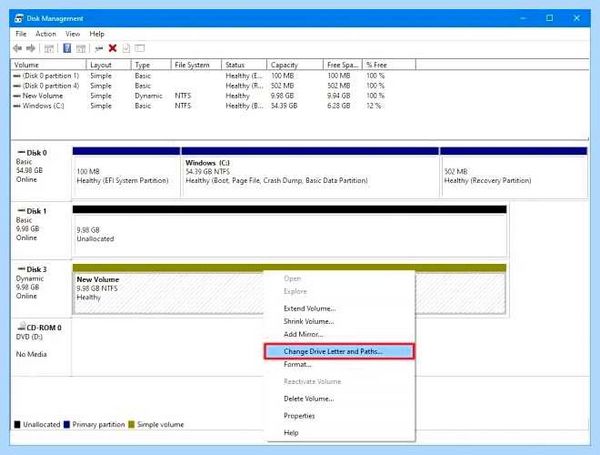The height and width of the screenshot is (455, 600).
Task: Sort by the Layout column header
Action: (109, 65)
